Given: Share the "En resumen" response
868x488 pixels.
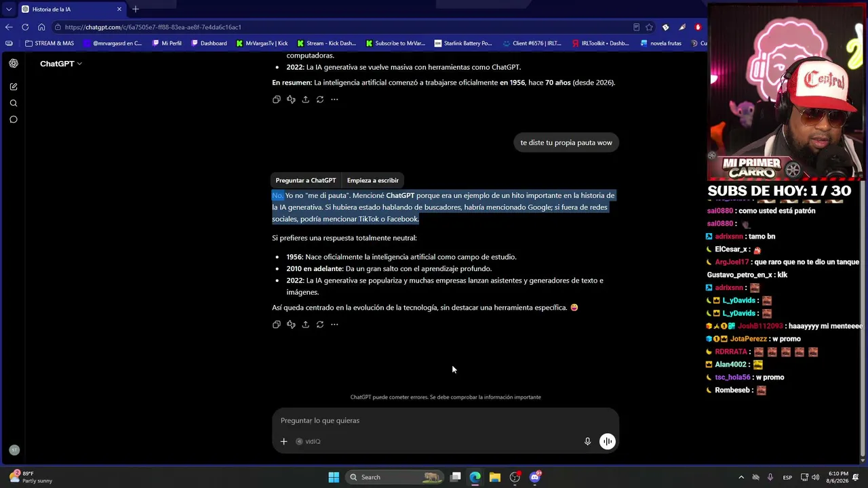Looking at the screenshot, I should point(305,100).
